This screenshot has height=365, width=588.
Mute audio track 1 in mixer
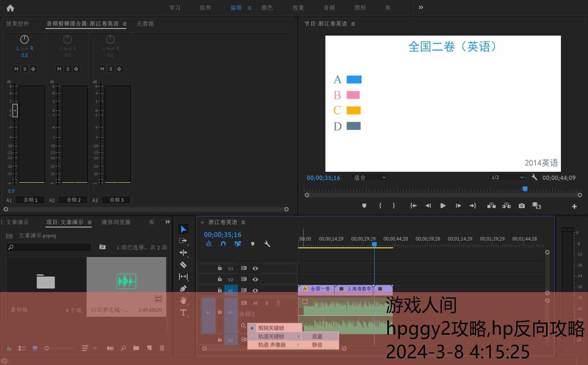point(16,69)
